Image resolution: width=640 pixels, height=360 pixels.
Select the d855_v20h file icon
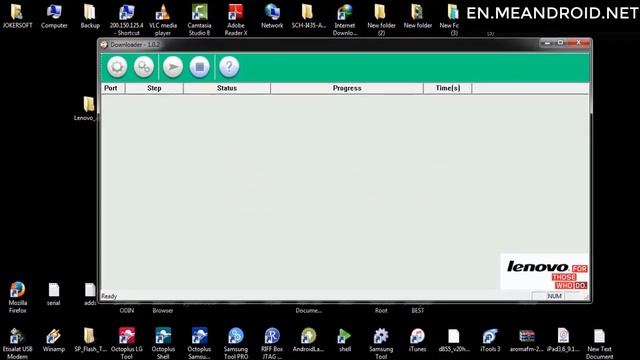tap(454, 340)
